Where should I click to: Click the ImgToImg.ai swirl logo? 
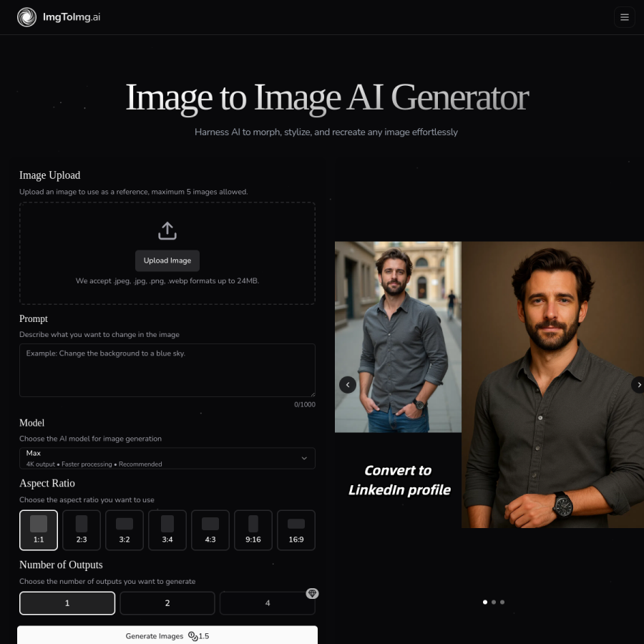coord(26,17)
